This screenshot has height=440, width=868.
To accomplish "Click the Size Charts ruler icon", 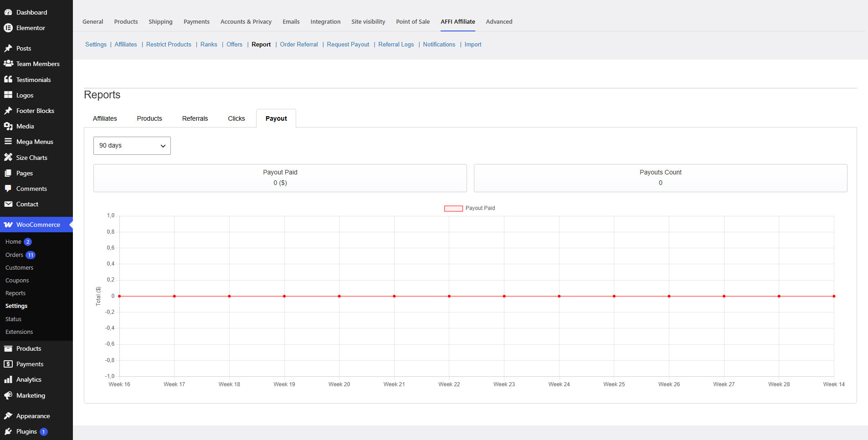I will (x=8, y=158).
